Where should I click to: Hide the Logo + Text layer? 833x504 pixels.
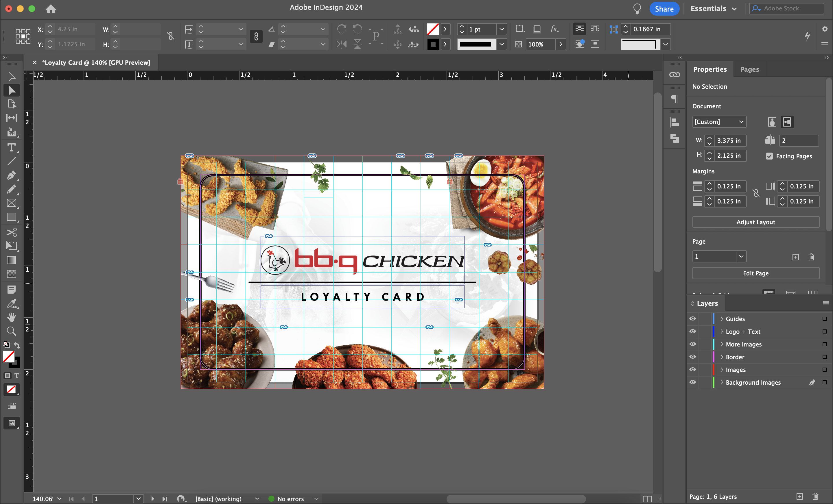(692, 331)
